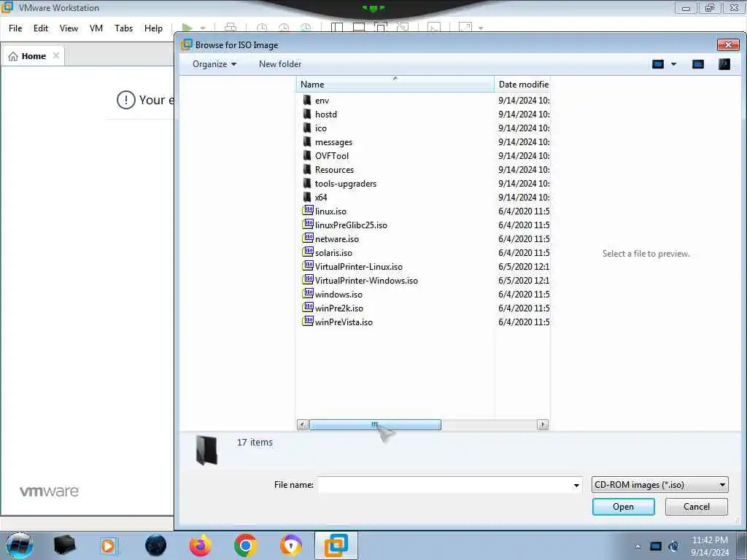
Task: Open the view options dropdown arrow
Action: pyautogui.click(x=673, y=64)
